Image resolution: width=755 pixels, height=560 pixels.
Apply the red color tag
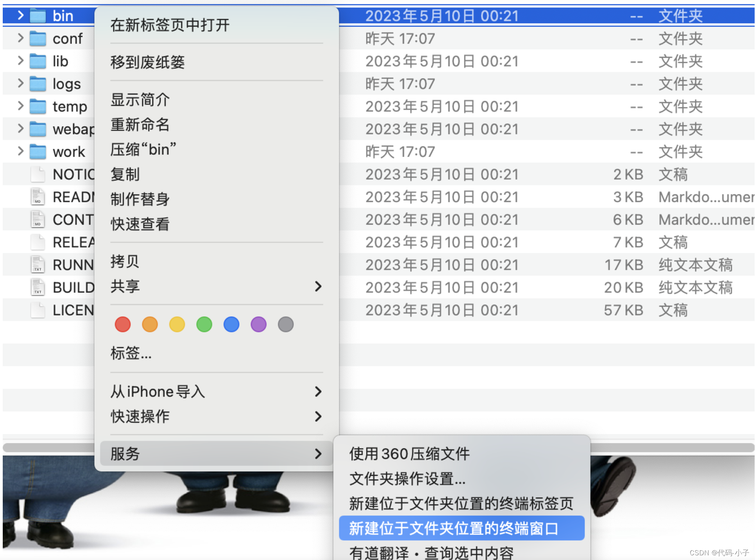click(x=123, y=325)
